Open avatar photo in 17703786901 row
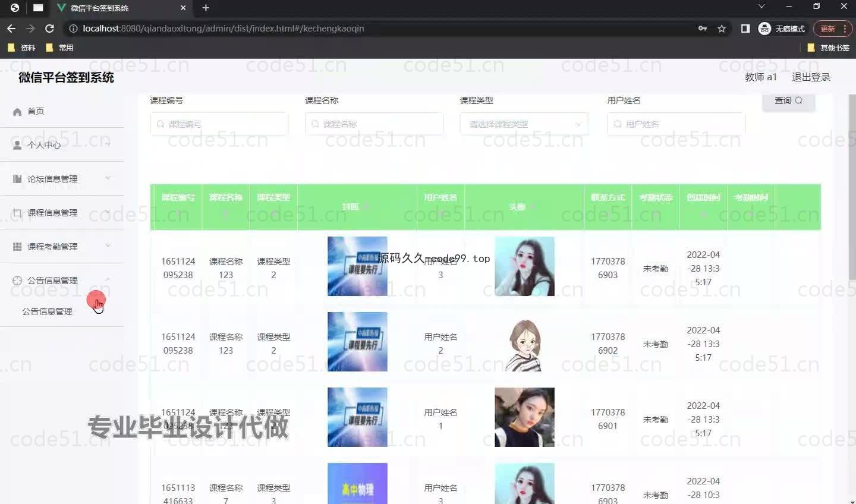Screen dimensions: 856x504 [x=524, y=417]
